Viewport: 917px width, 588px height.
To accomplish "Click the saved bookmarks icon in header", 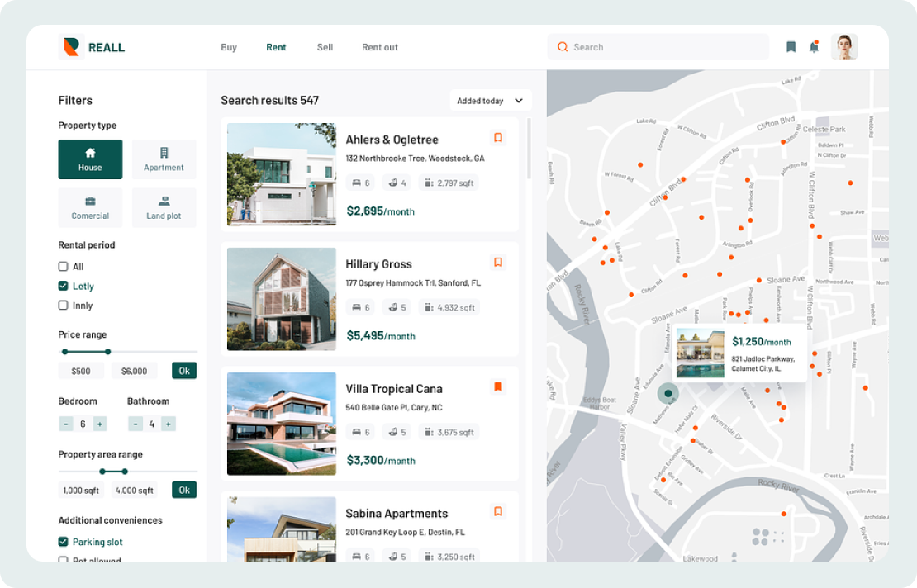I will pyautogui.click(x=791, y=47).
